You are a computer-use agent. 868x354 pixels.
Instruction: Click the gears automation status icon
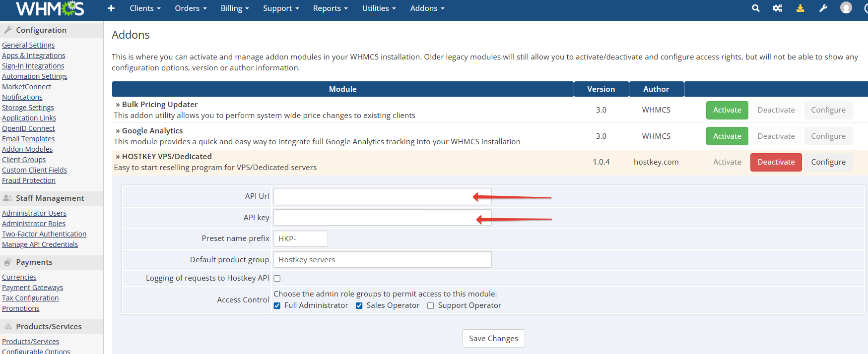(x=777, y=8)
